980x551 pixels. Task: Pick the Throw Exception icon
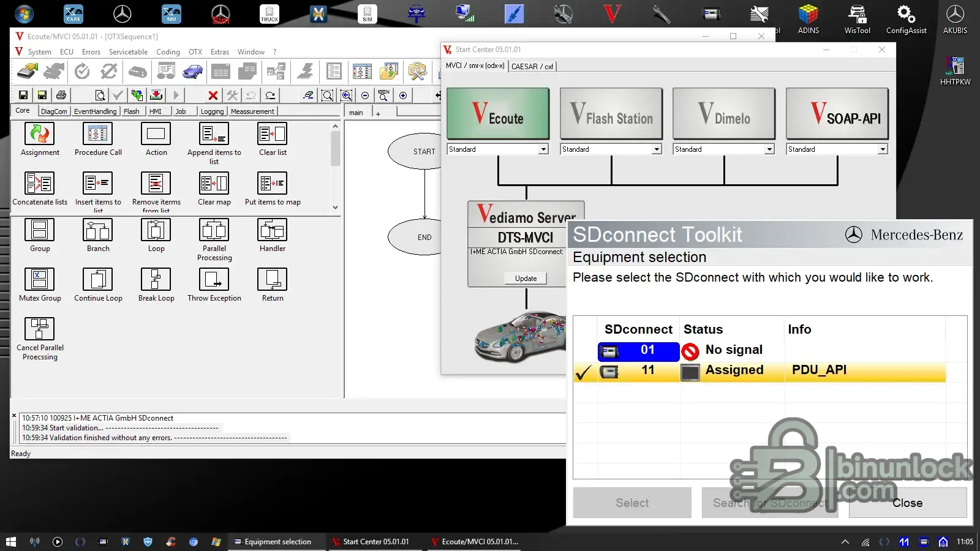pyautogui.click(x=214, y=280)
